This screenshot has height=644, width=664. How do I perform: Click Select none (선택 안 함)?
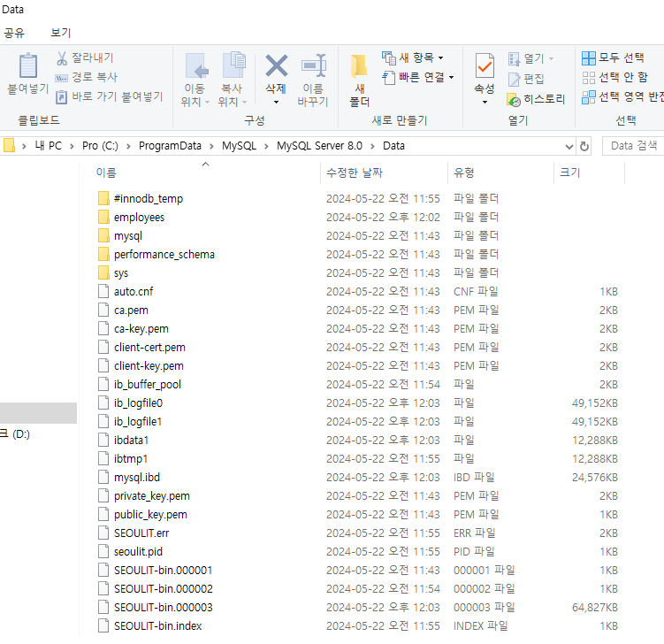pos(614,78)
